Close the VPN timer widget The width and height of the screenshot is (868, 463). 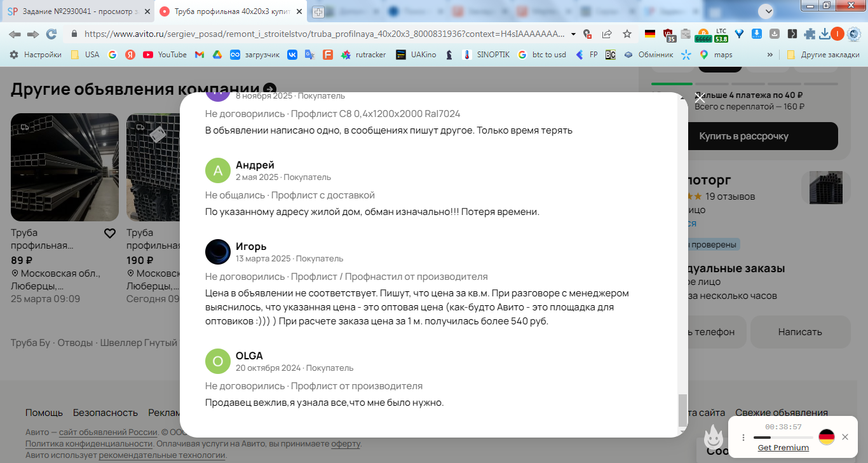tap(844, 437)
